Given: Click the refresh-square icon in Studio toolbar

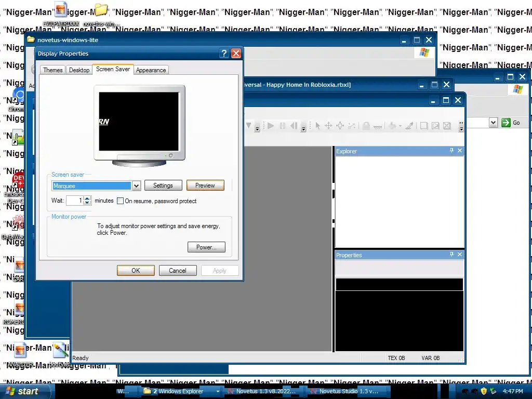Looking at the screenshot, I should 435,126.
